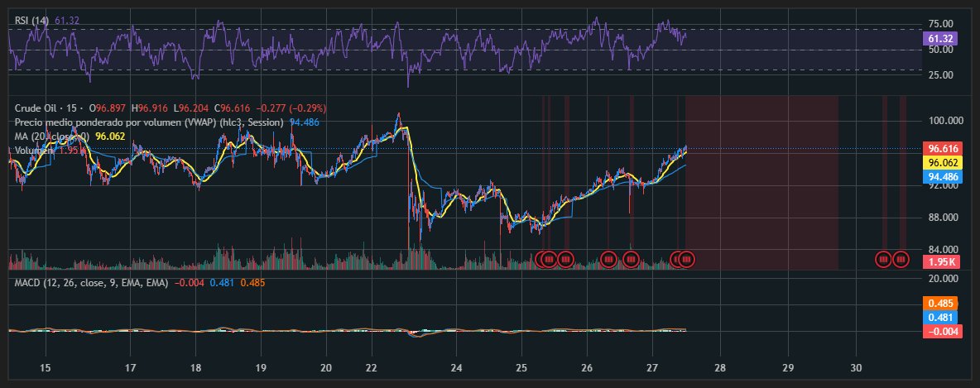
Task: Select the RSI (14) indicator title
Action: click(x=32, y=21)
